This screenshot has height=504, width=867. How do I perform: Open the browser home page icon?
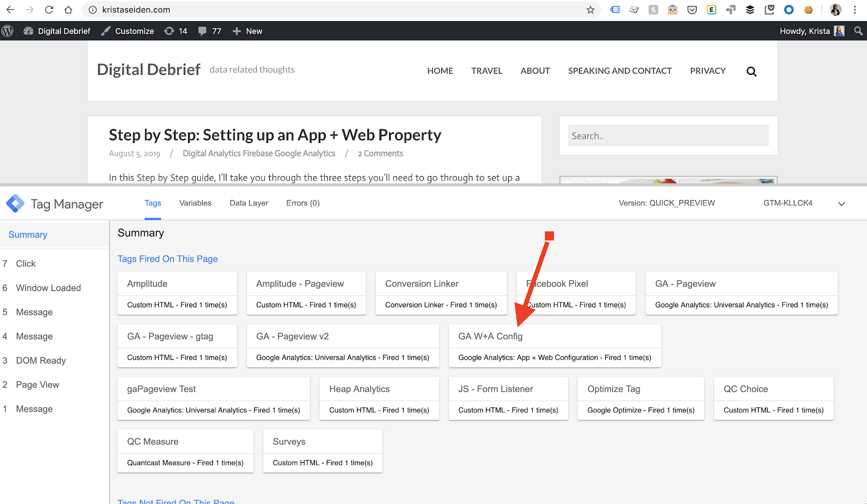click(x=68, y=10)
